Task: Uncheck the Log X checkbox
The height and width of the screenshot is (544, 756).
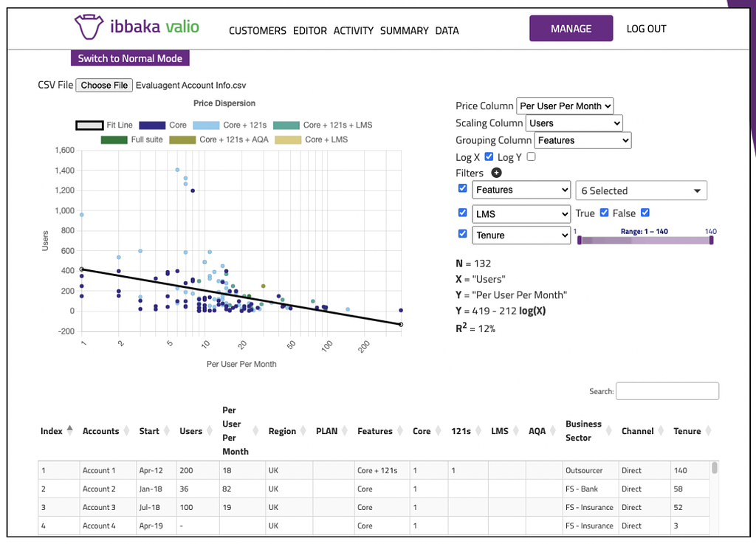Action: point(489,156)
